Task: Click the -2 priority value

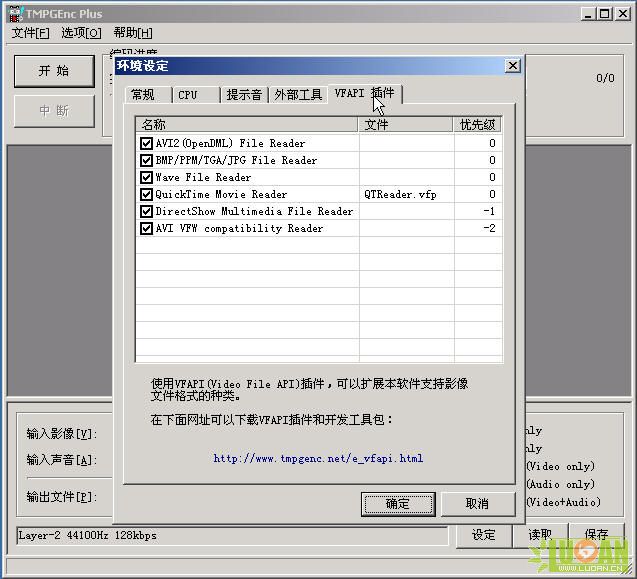Action: click(489, 228)
